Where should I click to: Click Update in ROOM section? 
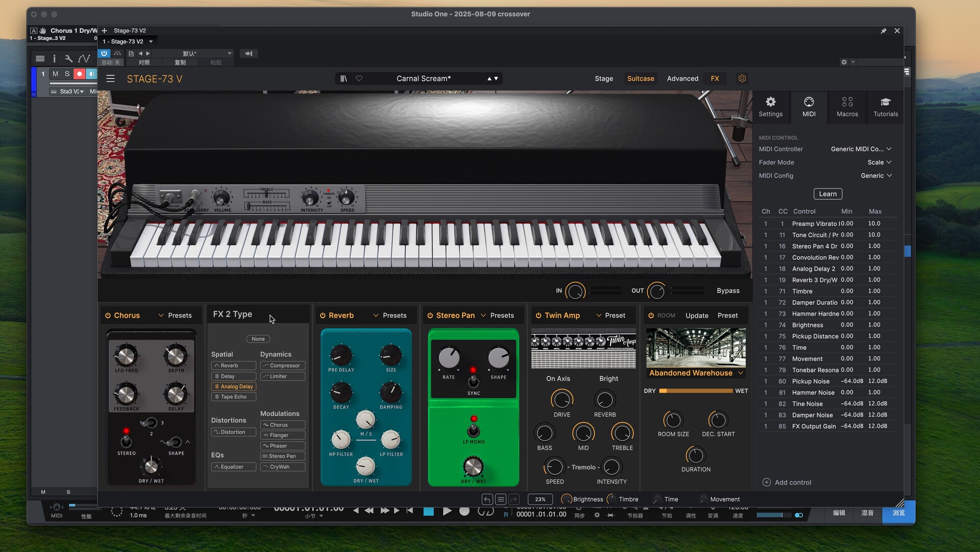click(697, 316)
